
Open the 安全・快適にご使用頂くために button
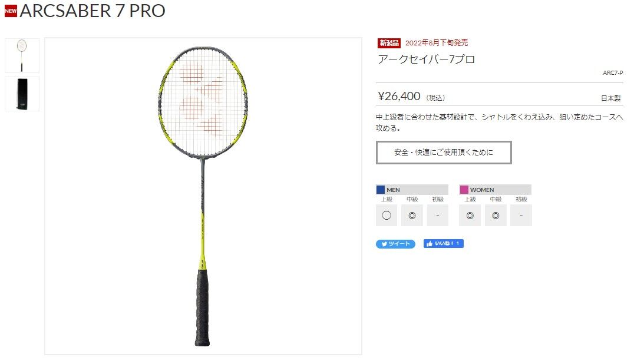[444, 153]
